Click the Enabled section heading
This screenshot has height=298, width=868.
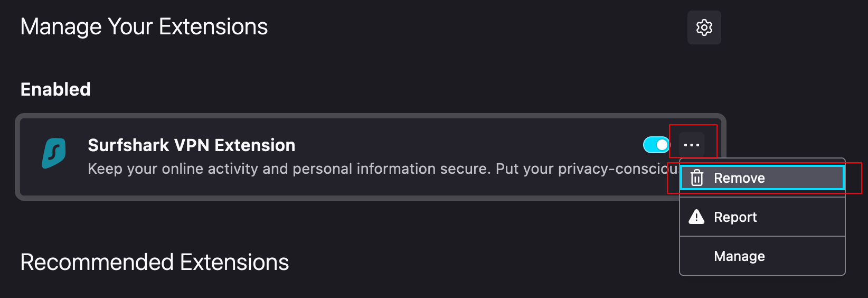55,89
